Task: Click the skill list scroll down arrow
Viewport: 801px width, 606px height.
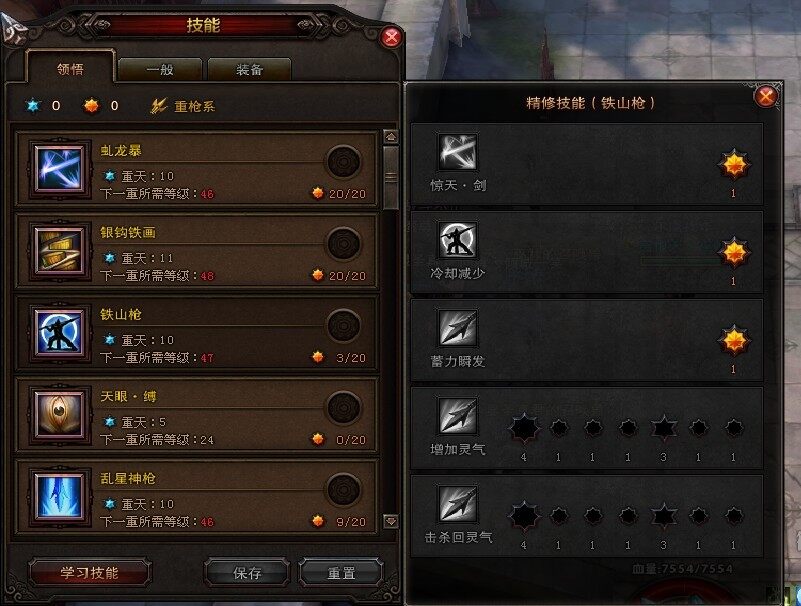Action: pyautogui.click(x=391, y=521)
